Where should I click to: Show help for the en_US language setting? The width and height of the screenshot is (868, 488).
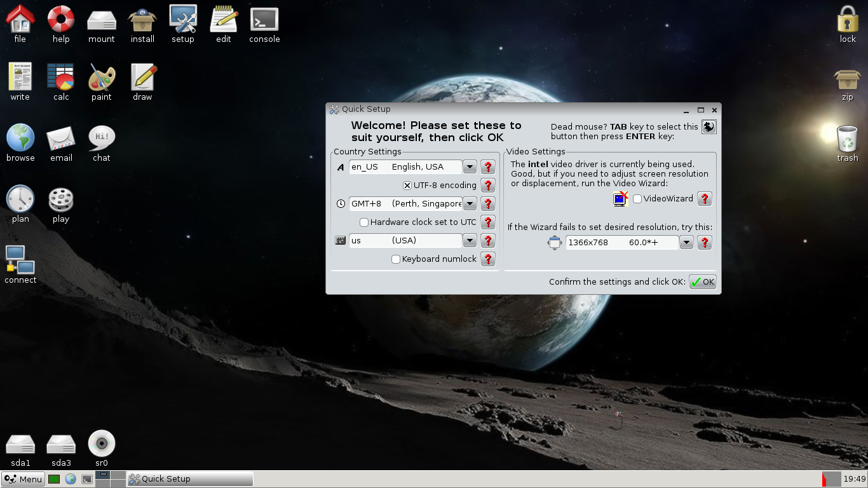pyautogui.click(x=488, y=167)
